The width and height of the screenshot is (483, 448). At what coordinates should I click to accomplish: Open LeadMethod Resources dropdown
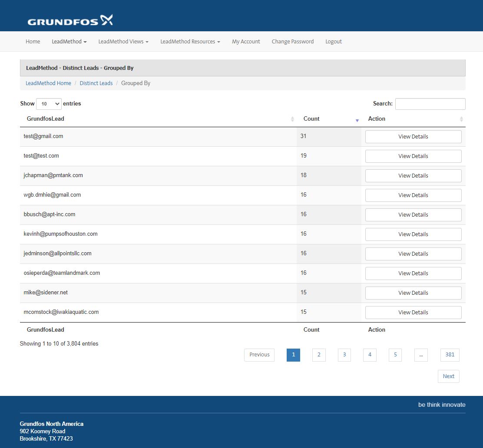coord(190,42)
